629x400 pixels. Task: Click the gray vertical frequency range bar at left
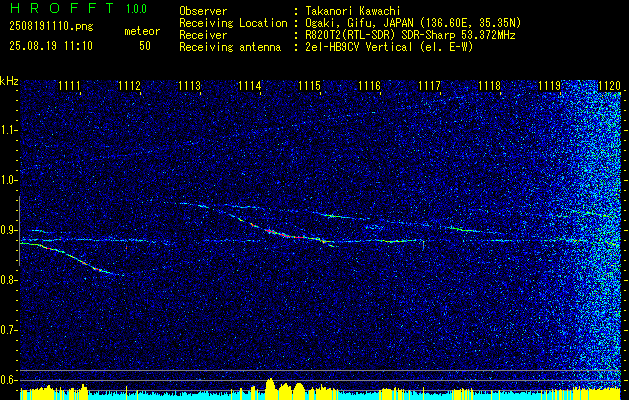19,231
